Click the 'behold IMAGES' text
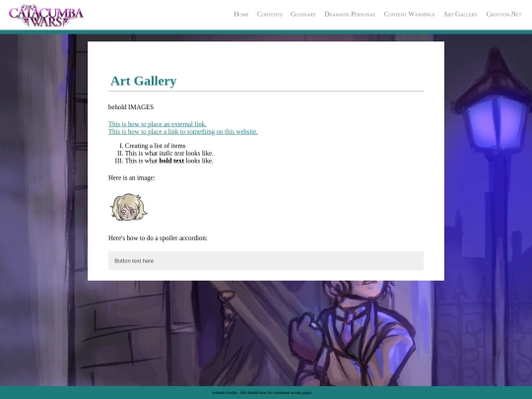532x399 pixels. coord(131,106)
